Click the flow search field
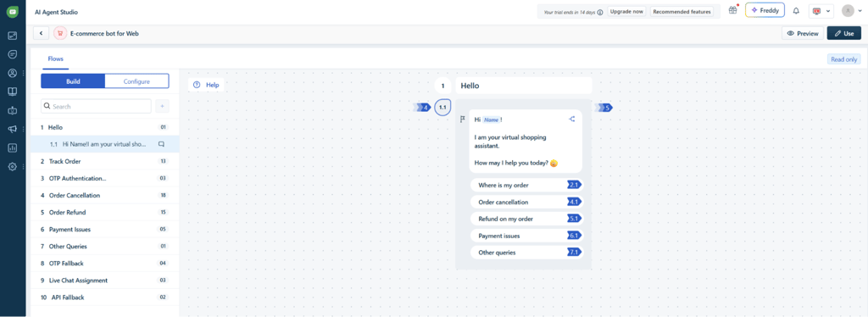Viewport: 868px width, 317px height. (97, 106)
